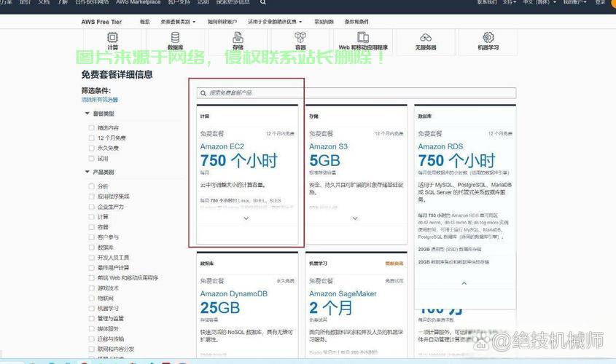Tick the 分析 product category checkbox
Screen dimensions: 616x364
tap(92, 186)
